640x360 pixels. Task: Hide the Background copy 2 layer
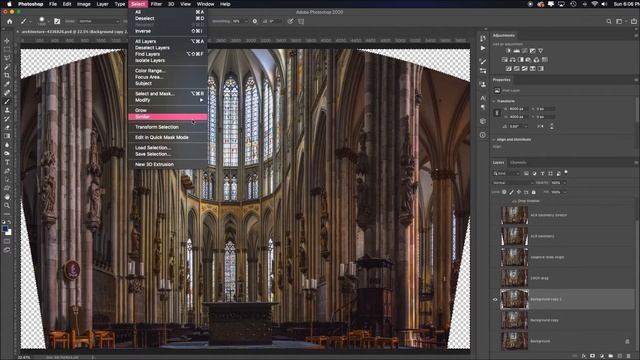tap(495, 299)
